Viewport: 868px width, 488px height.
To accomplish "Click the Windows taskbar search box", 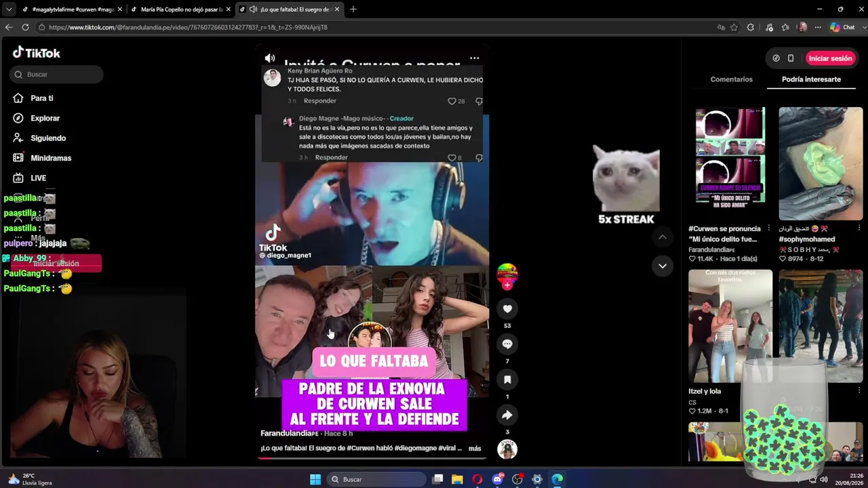I will coord(375,479).
